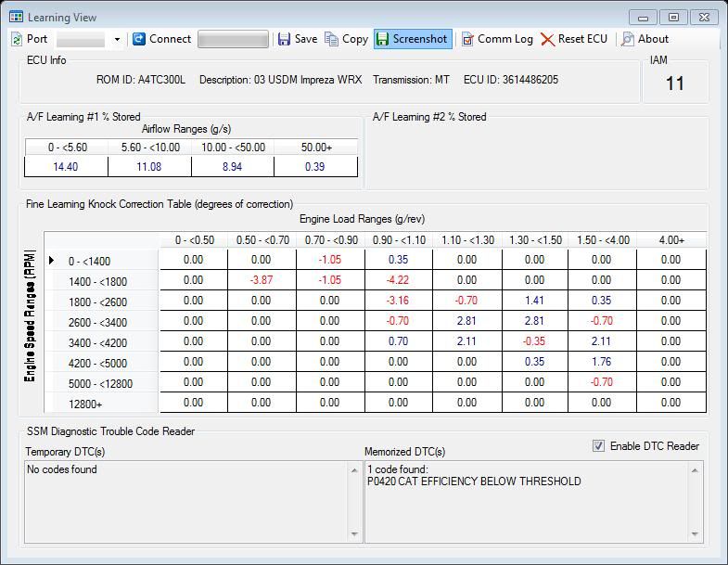This screenshot has width=728, height=565.
Task: Select A/F learning cell 11.08
Action: tap(149, 167)
